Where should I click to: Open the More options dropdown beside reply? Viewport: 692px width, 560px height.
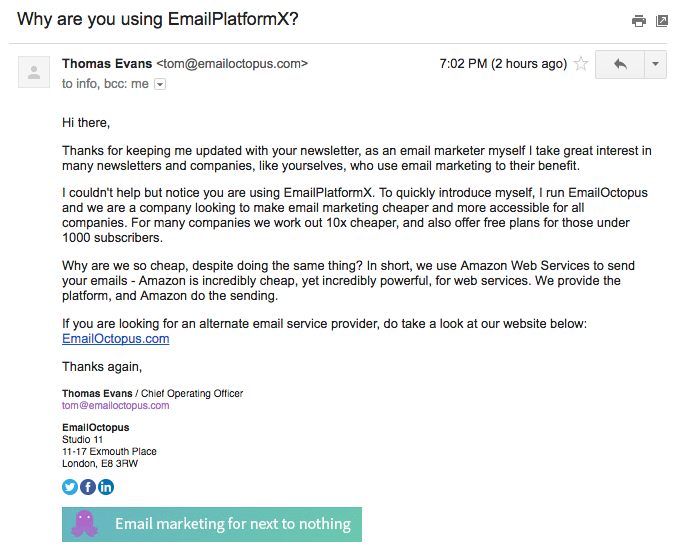pyautogui.click(x=655, y=64)
